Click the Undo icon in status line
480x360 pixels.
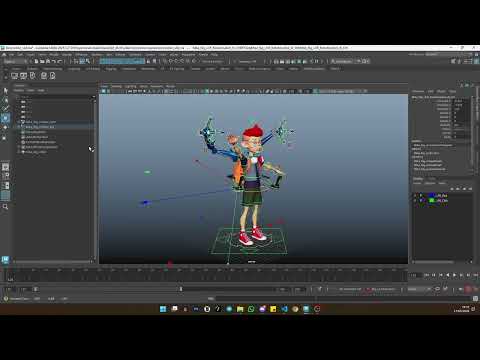pyautogui.click(x=54, y=61)
